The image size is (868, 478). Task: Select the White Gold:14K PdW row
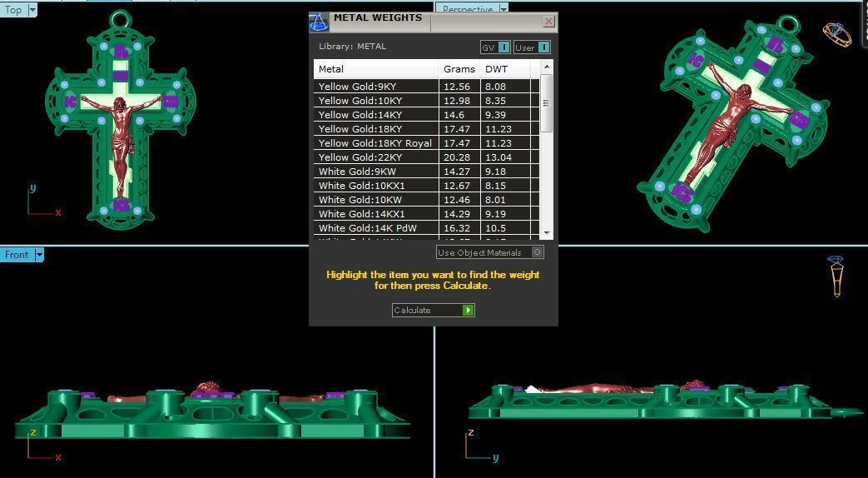[x=426, y=227]
